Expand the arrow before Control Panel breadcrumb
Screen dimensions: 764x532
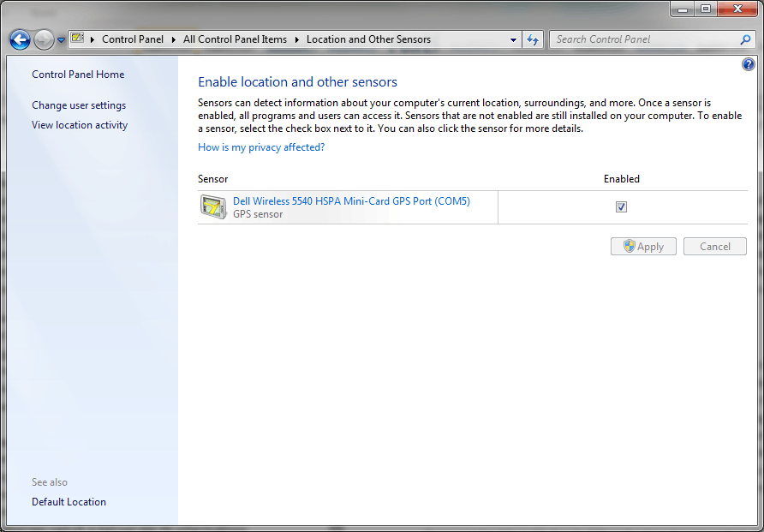pos(93,40)
